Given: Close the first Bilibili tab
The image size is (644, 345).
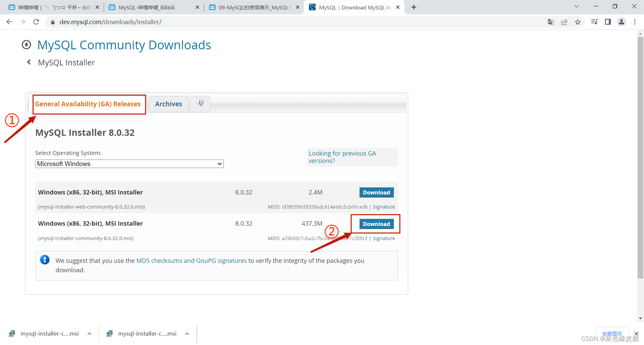Looking at the screenshot, I should pos(97,7).
